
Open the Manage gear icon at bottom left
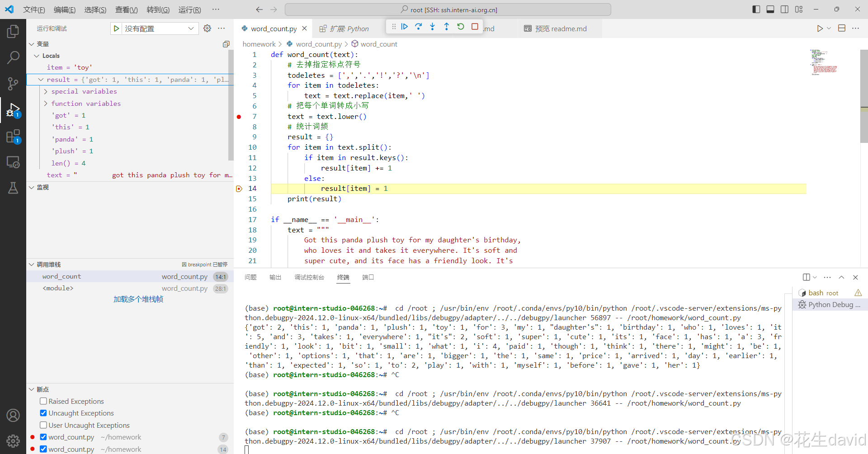coord(13,441)
